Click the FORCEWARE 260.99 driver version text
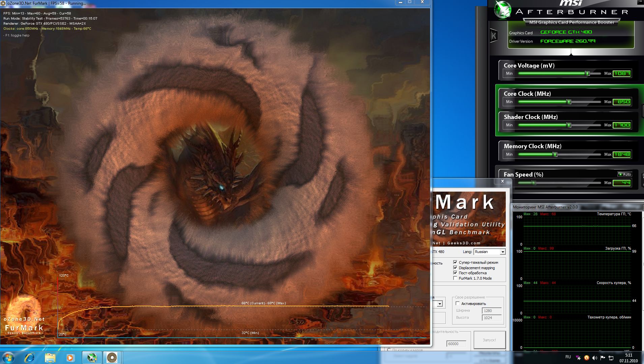 coord(568,41)
